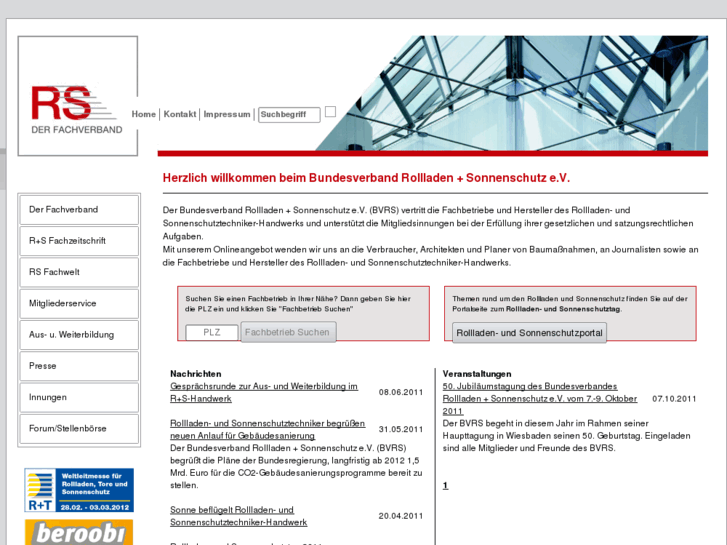This screenshot has width=727, height=545.
Task: Open news Sonne beflügelt Rollladen- und Sonnenschutztechniker-Handwerk
Action: pyautogui.click(x=238, y=516)
